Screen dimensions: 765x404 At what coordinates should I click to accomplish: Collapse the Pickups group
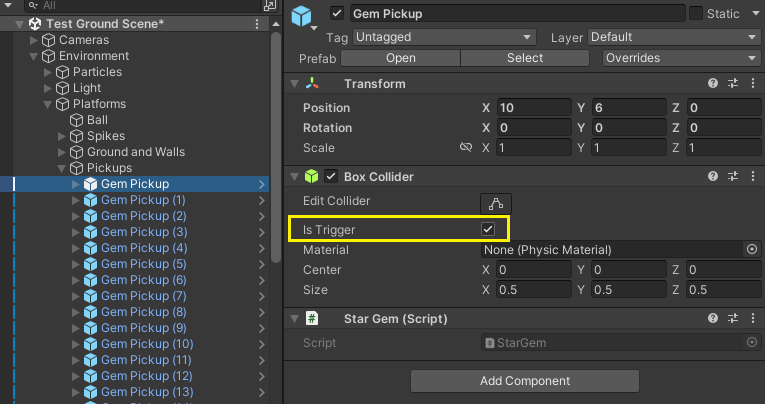click(61, 168)
